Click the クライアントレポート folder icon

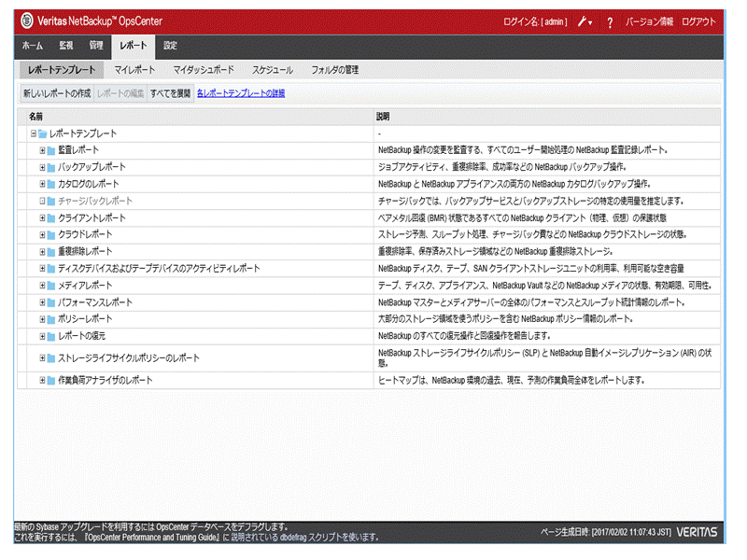[51, 218]
